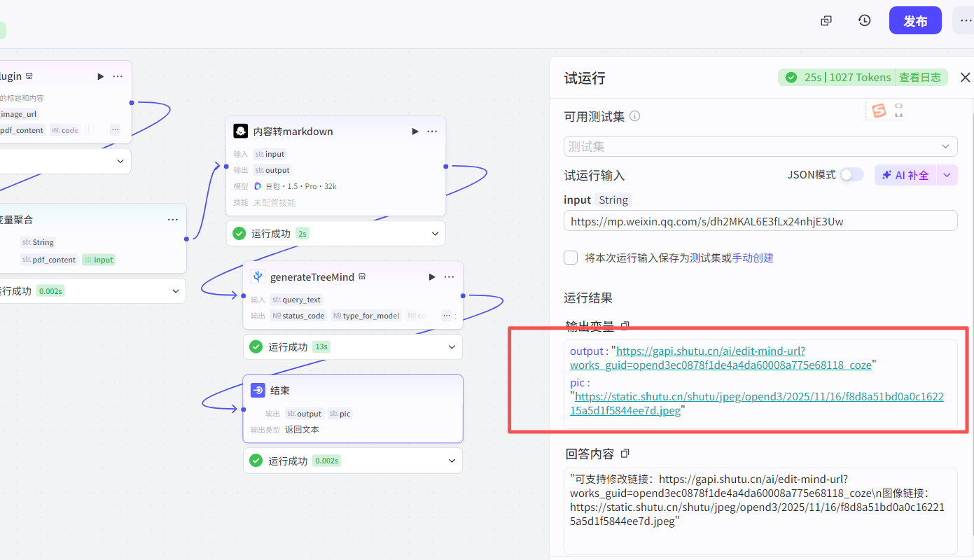Expand the arrow next to AI 补全
The width and height of the screenshot is (974, 560).
[x=947, y=175]
